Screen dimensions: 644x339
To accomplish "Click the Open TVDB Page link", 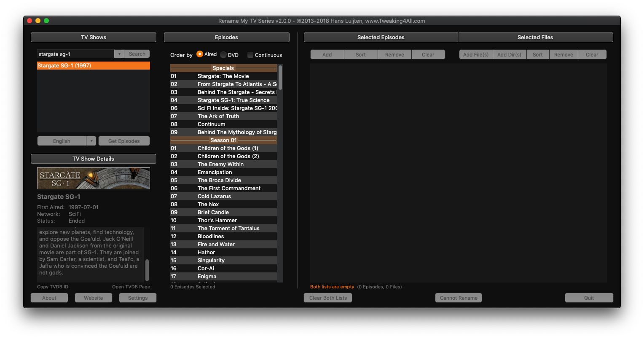I will coord(131,287).
